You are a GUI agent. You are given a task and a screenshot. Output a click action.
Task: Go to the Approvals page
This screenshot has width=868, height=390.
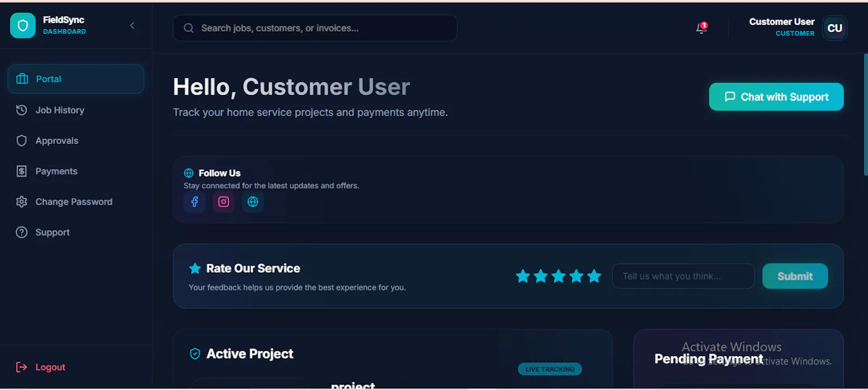pyautogui.click(x=76, y=141)
